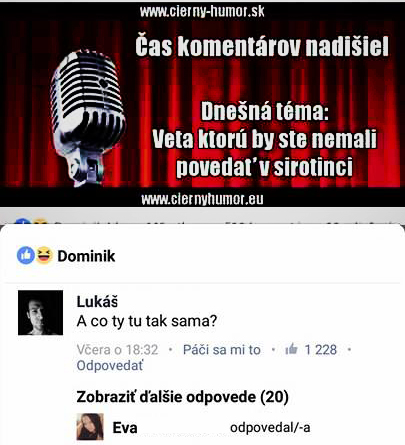Screen dimensions: 405x445
Task: Open Eva's profile picture
Action: [90, 427]
